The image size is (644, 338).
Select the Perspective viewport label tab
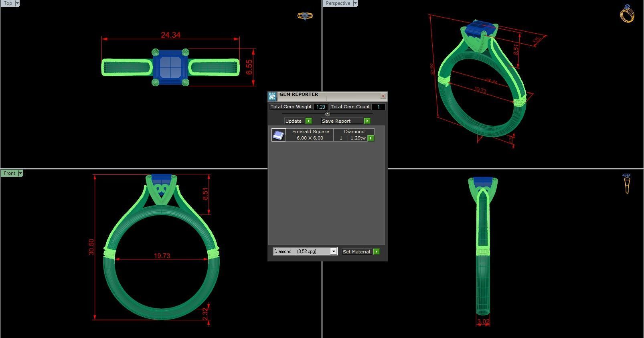338,3
